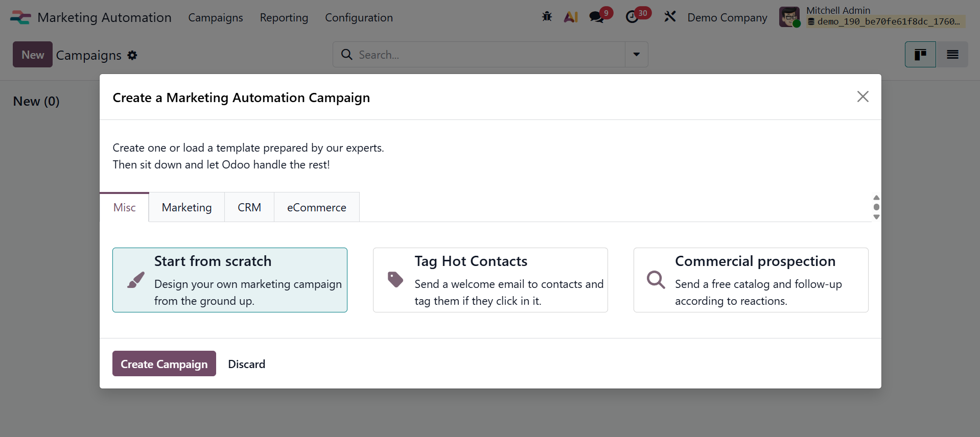The image size is (980, 437).
Task: Select the Start from scratch template
Action: pos(230,280)
